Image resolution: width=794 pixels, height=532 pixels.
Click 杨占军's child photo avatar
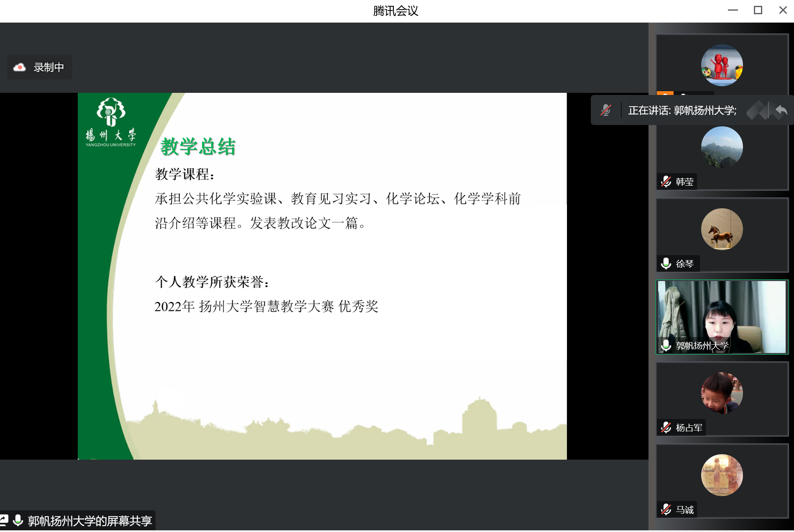pyautogui.click(x=722, y=393)
